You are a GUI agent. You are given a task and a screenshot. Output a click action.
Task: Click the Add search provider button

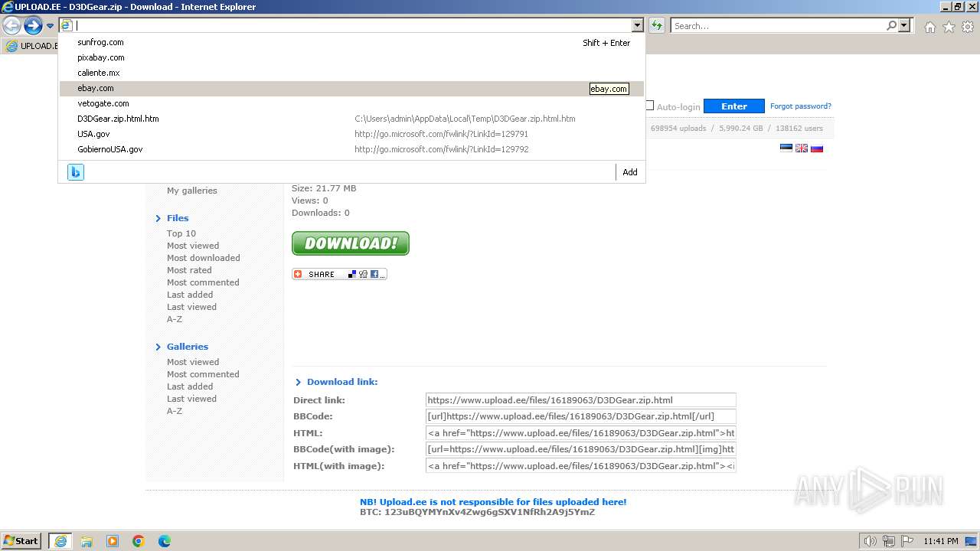pos(629,172)
